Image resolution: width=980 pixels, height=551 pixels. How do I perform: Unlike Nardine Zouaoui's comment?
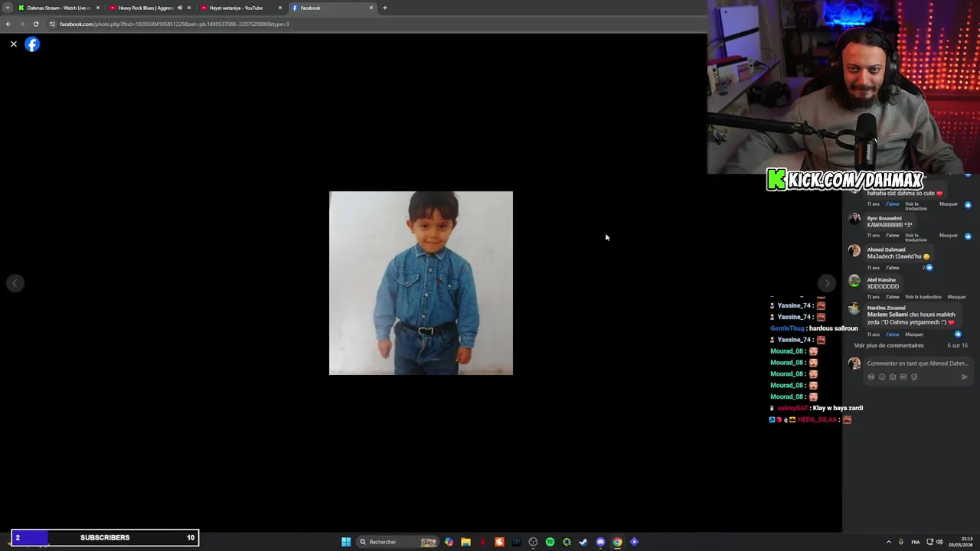892,334
